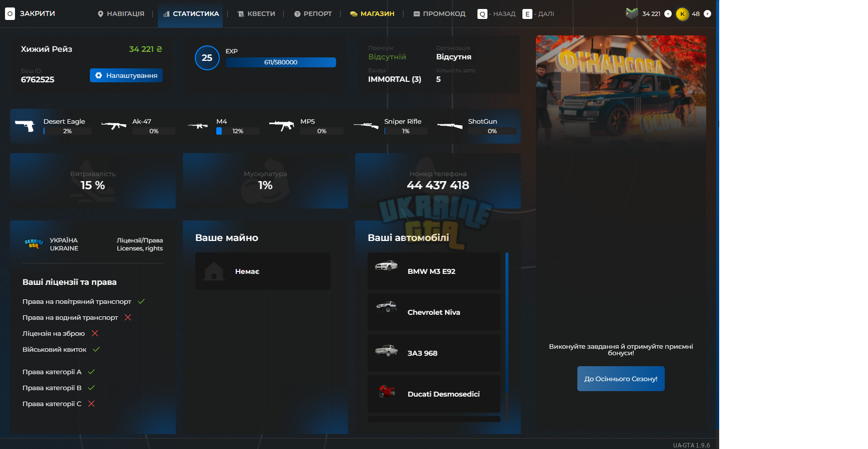Open Налаштування settings button
Viewport: 868px width, 449px height.
pyautogui.click(x=126, y=75)
